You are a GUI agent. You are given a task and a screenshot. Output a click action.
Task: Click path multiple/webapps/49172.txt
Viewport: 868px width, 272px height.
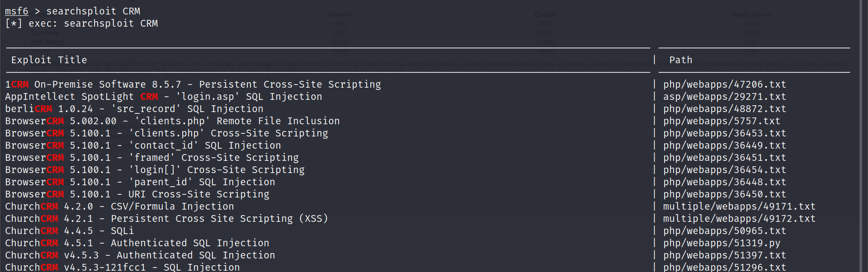pos(739,219)
